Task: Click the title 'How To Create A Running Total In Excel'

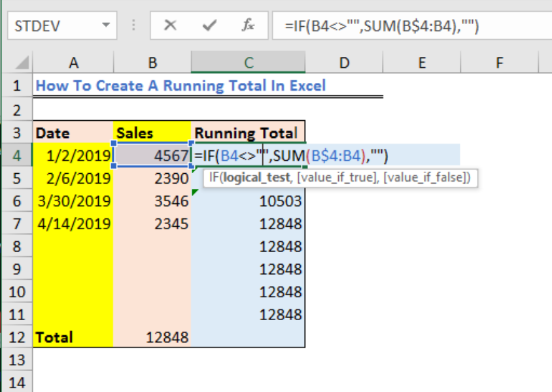Action: click(181, 86)
